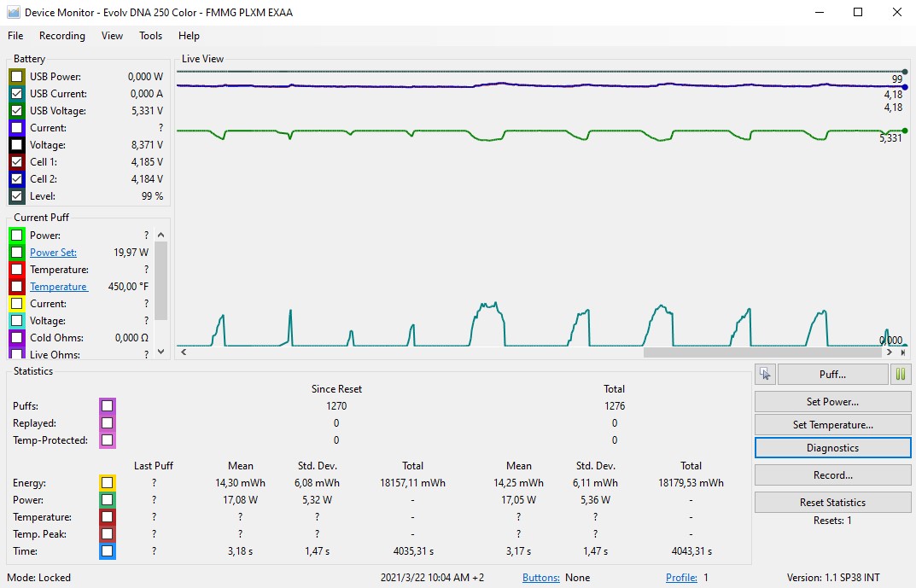Screen dimensions: 916x588
Task: Click the Live View scrollbar right arrow
Action: [x=890, y=352]
